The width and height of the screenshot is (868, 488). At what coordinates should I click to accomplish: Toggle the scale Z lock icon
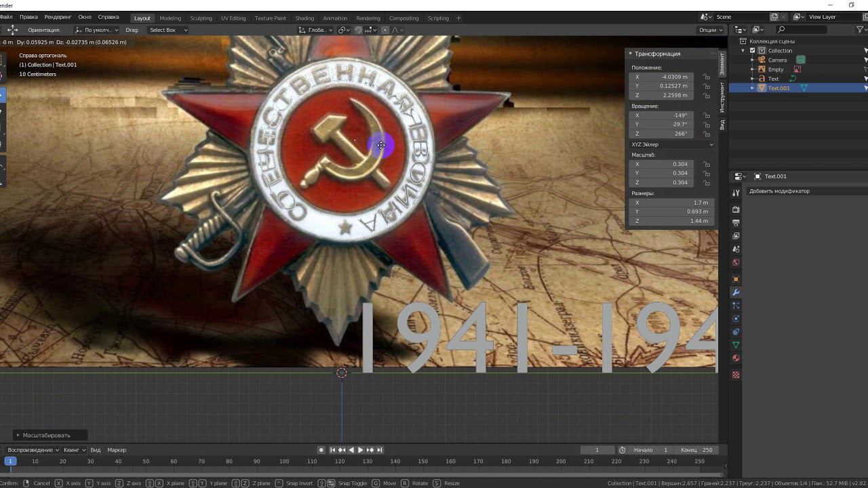coord(707,182)
